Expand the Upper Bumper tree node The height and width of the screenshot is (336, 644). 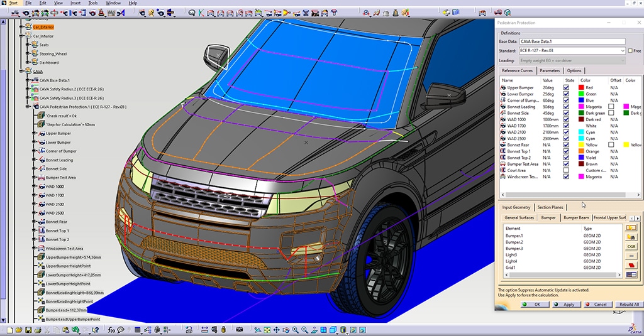pos(34,133)
